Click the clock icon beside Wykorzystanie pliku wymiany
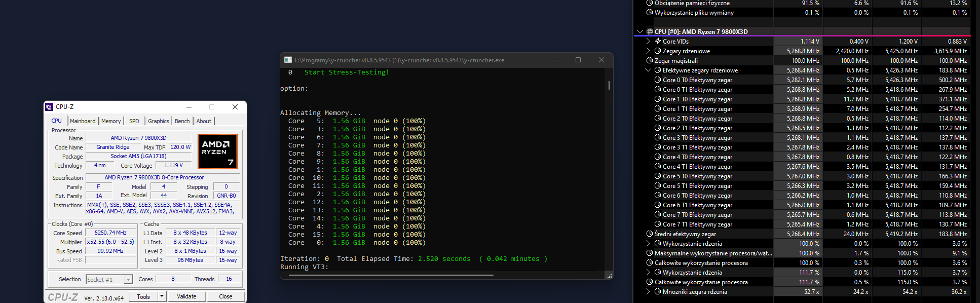 [x=650, y=12]
